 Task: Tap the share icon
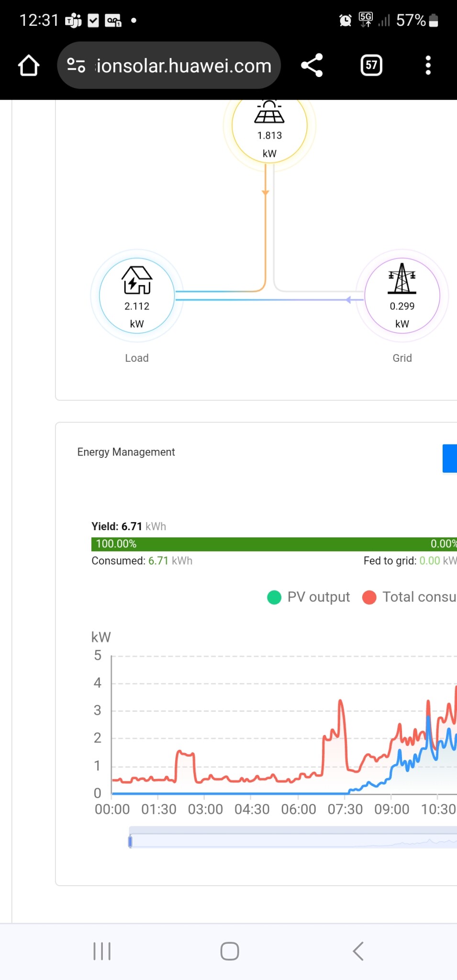[x=312, y=66]
